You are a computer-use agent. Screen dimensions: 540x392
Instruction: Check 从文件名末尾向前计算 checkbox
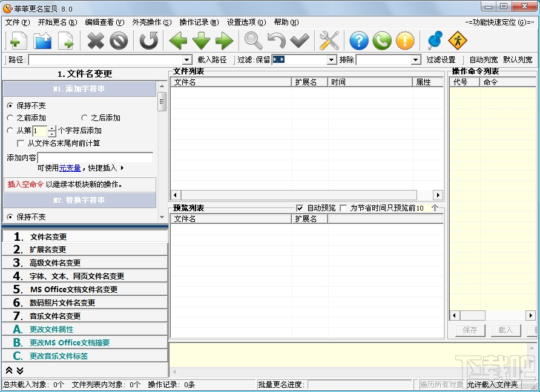[21, 143]
